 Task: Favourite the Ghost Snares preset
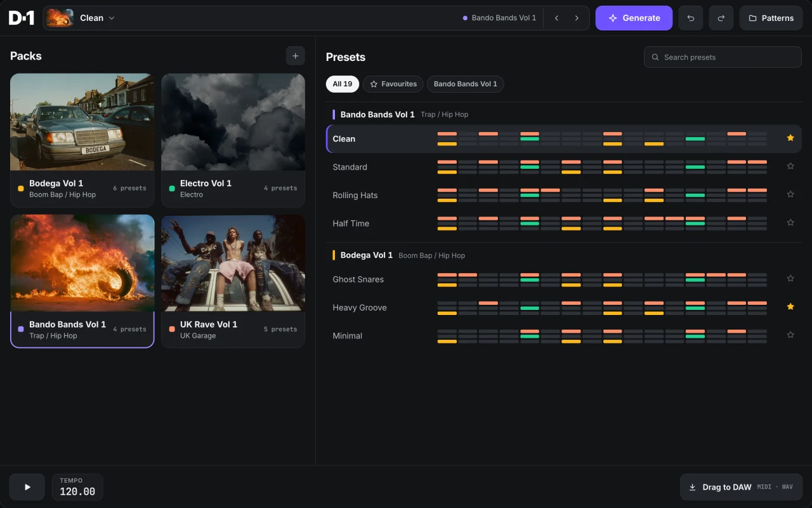pos(790,278)
